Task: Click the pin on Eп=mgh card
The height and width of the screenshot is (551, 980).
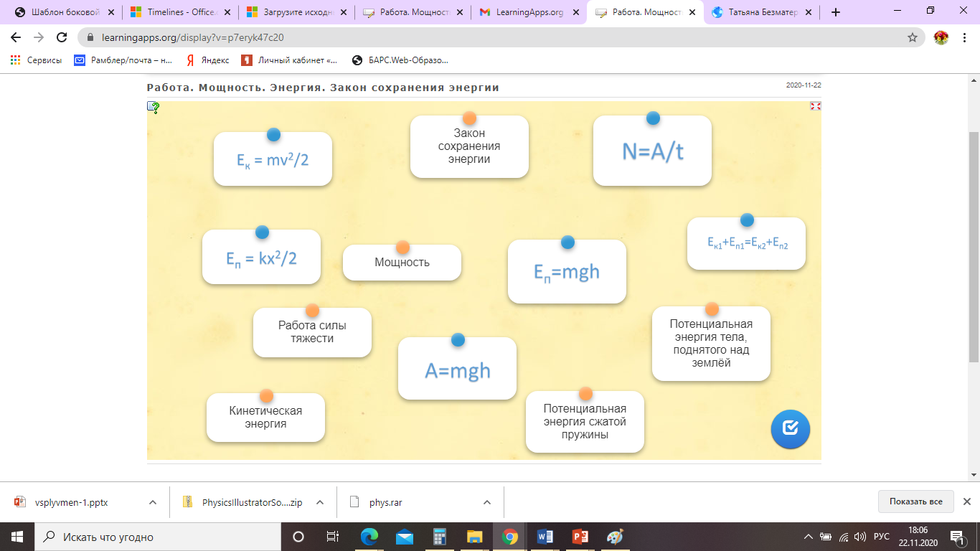Action: click(567, 242)
